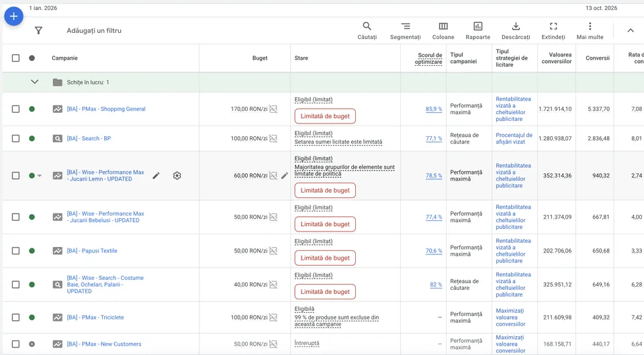The height and width of the screenshot is (355, 644).
Task: Open the Rapoarte reports tool
Action: pos(477,31)
